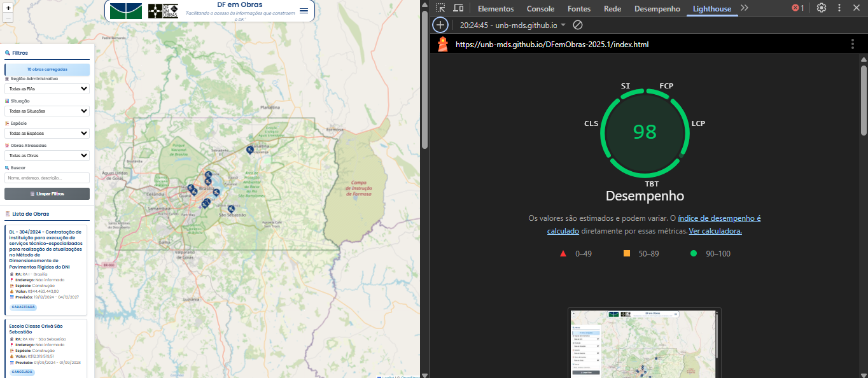The width and height of the screenshot is (868, 378).
Task: Open the Espécie dropdown Todas as Espécies
Action: tap(47, 134)
